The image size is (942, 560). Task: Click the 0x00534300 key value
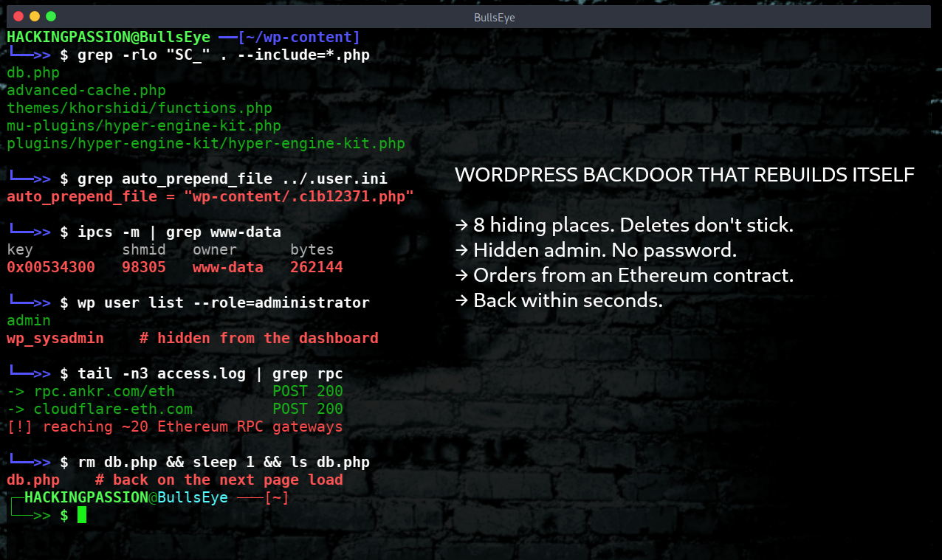coord(51,267)
